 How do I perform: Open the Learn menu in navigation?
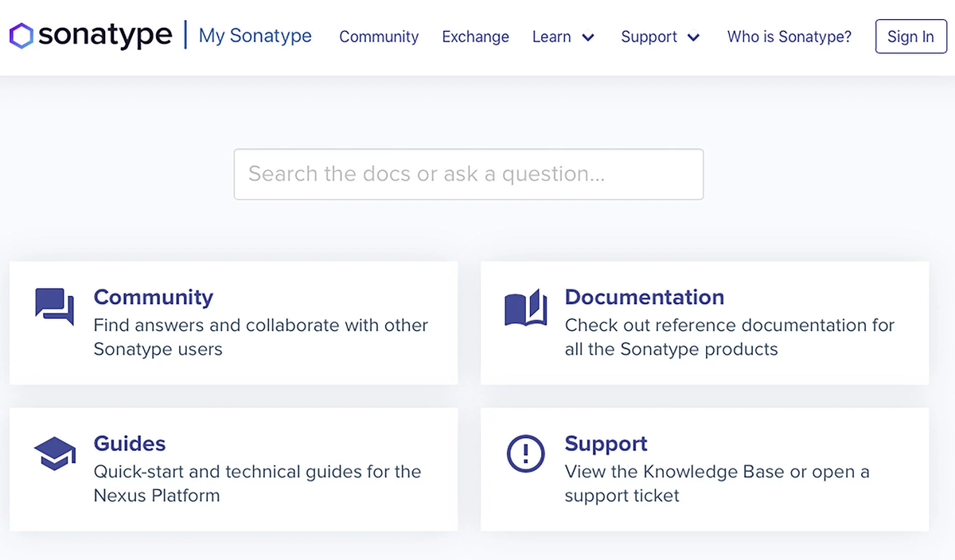[x=552, y=37]
